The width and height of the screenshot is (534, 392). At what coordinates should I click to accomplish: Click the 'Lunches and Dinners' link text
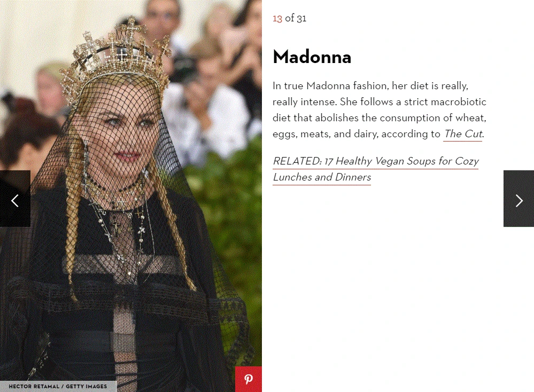coord(322,177)
